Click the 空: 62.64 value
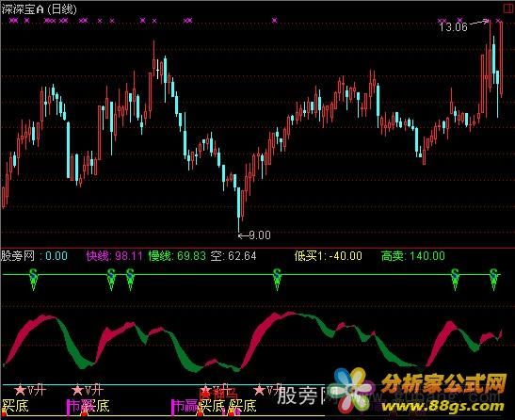This screenshot has width=515, height=420. coord(233,256)
